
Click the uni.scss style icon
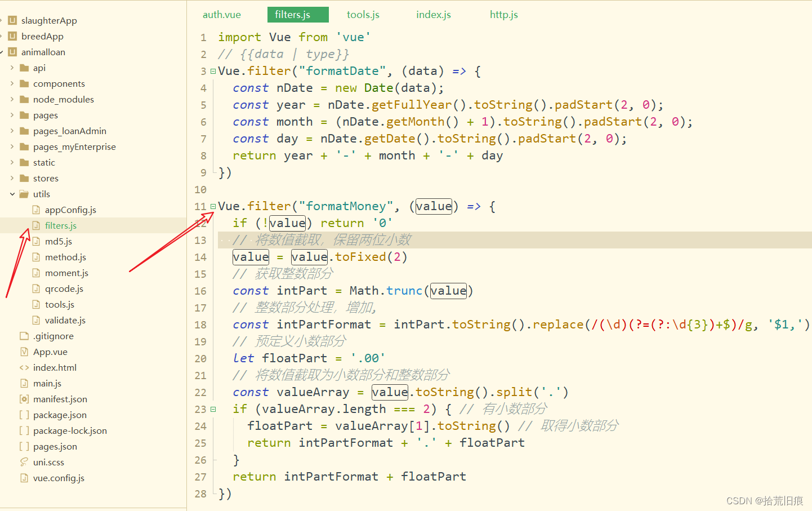24,462
